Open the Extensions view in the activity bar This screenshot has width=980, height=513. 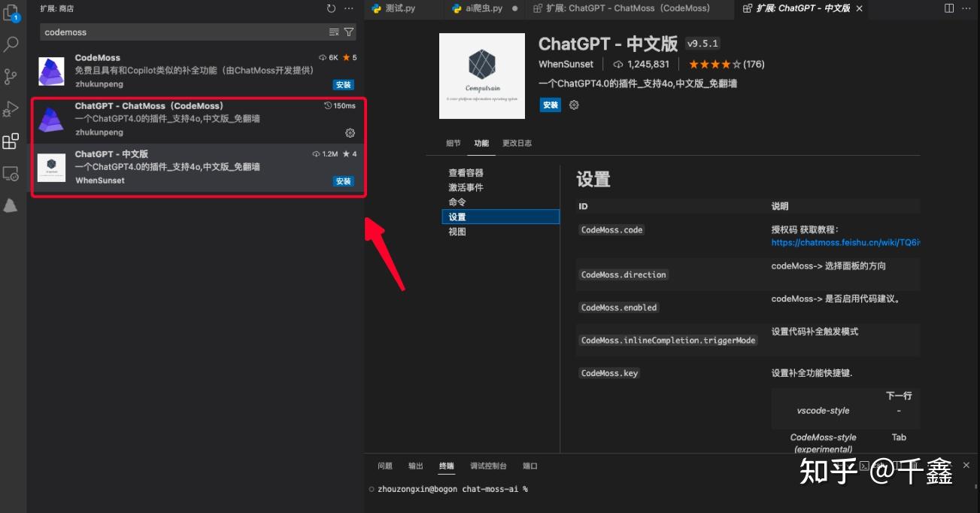11,141
